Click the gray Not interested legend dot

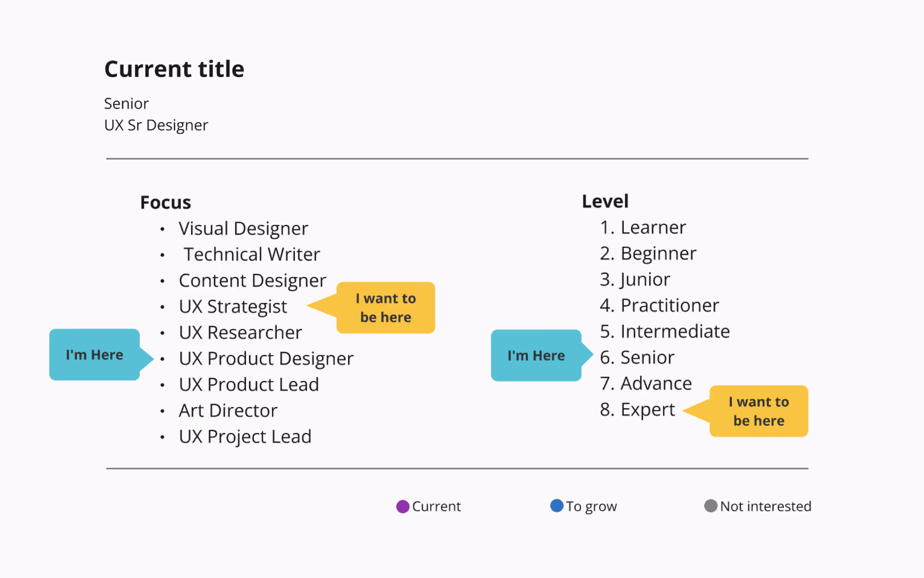[710, 506]
